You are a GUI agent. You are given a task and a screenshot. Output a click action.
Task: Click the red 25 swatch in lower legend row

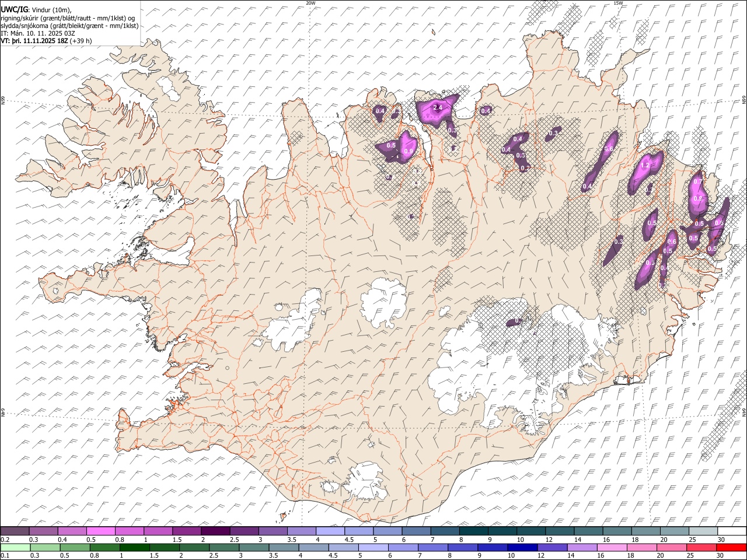[702, 547]
